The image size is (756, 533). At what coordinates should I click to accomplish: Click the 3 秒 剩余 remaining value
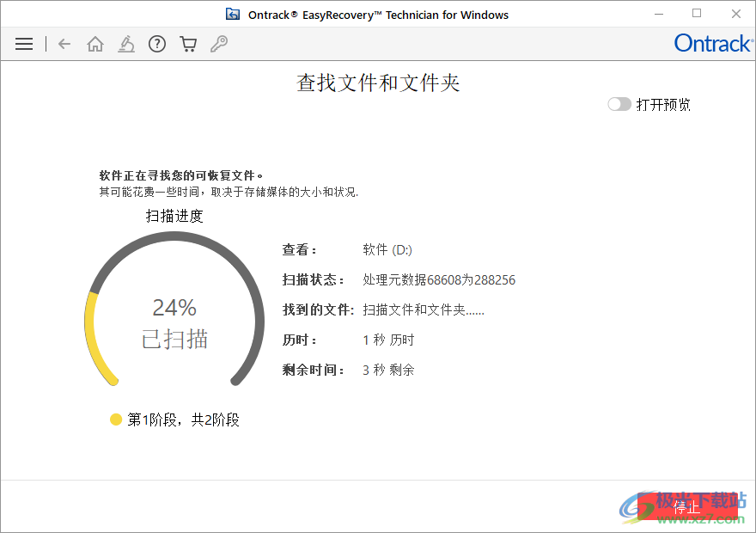point(388,370)
